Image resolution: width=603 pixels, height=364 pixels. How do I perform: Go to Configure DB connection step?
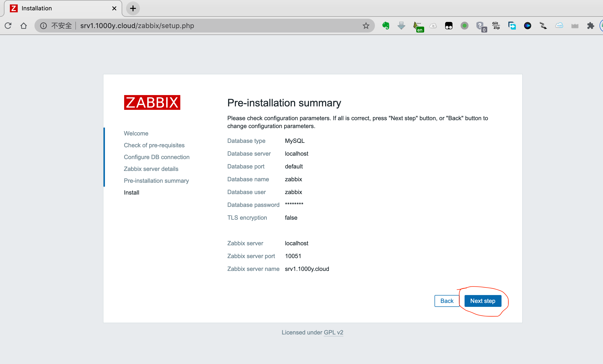coord(157,157)
